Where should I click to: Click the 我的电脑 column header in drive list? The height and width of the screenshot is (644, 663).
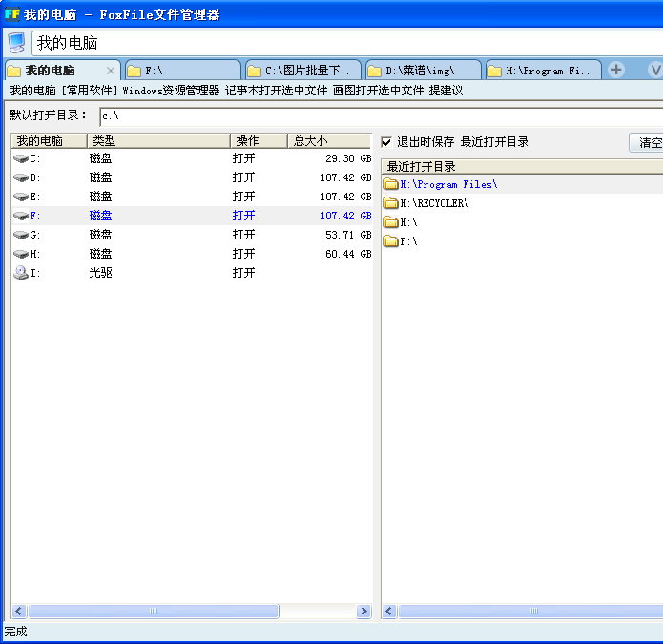[49, 141]
